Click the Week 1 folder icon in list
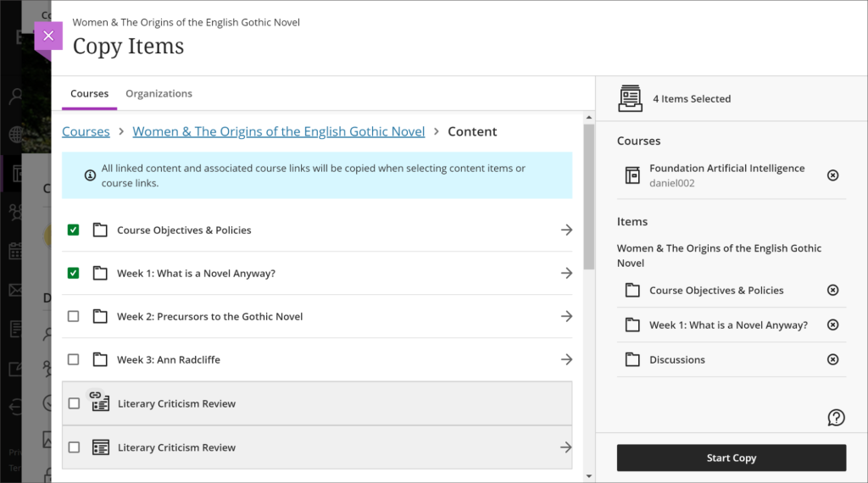 pyautogui.click(x=100, y=273)
